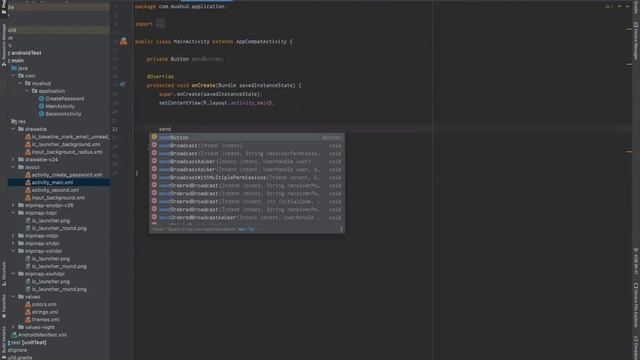Open the Device File Explorer panel

(636, 305)
